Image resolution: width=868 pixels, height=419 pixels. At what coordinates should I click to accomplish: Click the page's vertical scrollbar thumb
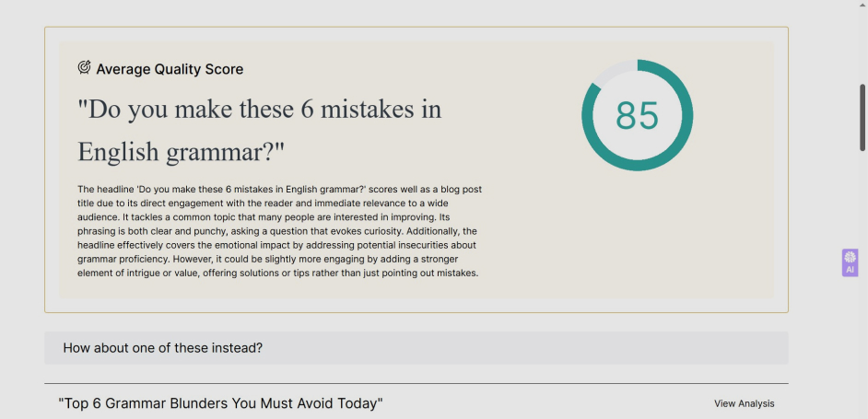click(862, 117)
